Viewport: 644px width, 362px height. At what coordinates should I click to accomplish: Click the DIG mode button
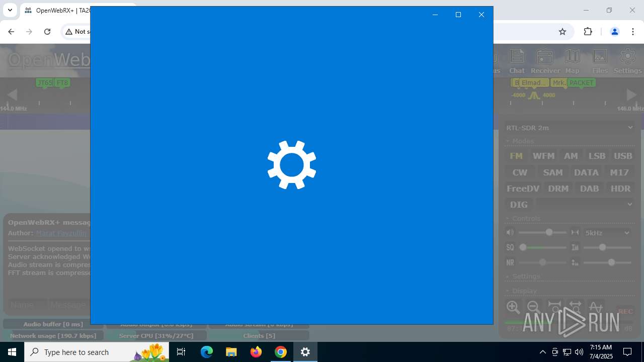click(519, 205)
